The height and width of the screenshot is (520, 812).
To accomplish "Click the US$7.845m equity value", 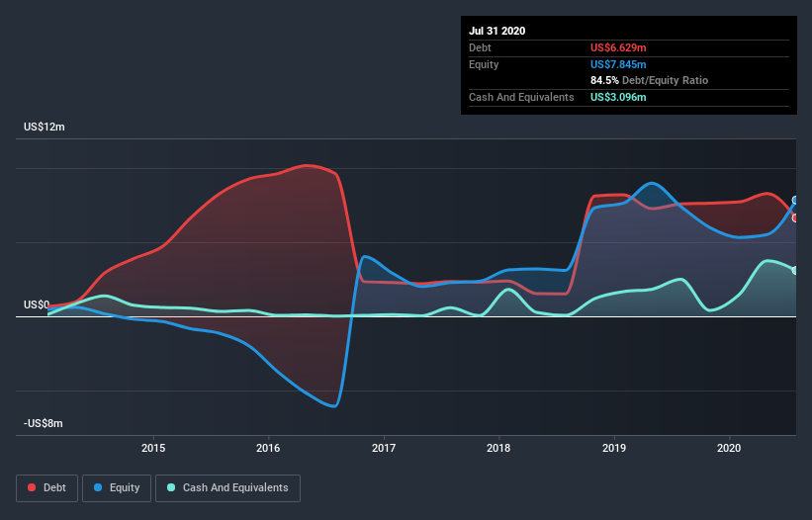I will (618, 64).
